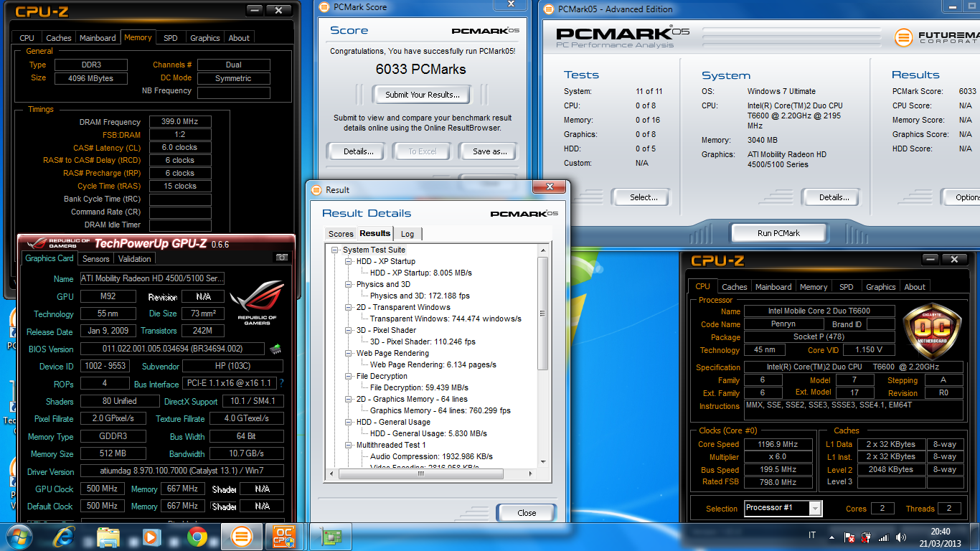Image resolution: width=980 pixels, height=551 pixels.
Task: Click Submit Your Results button
Action: pos(423,95)
